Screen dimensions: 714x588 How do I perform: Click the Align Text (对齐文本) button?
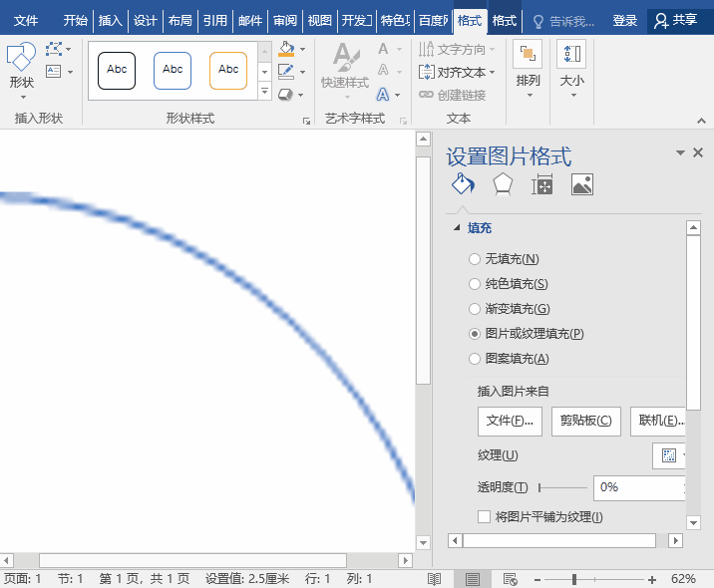pos(457,72)
